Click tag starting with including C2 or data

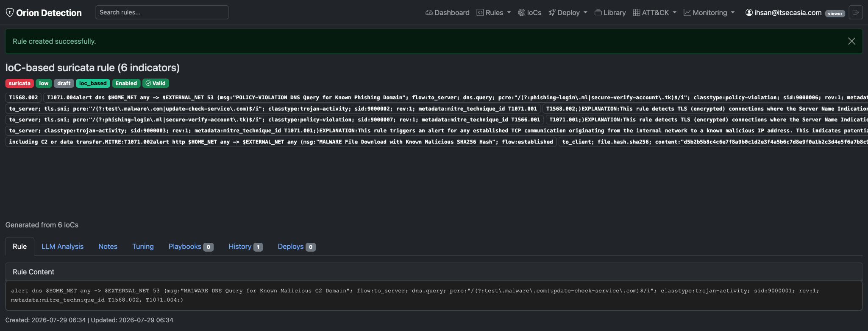click(x=281, y=142)
